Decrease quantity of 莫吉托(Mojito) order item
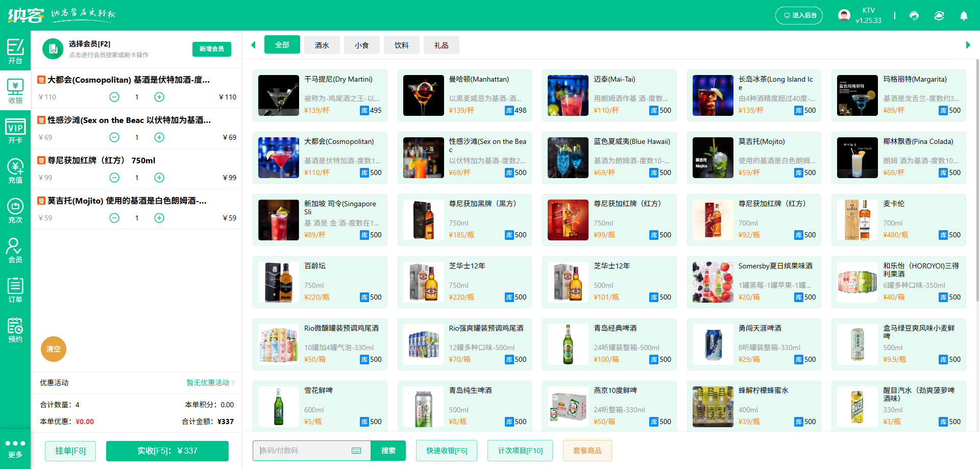 (x=114, y=218)
